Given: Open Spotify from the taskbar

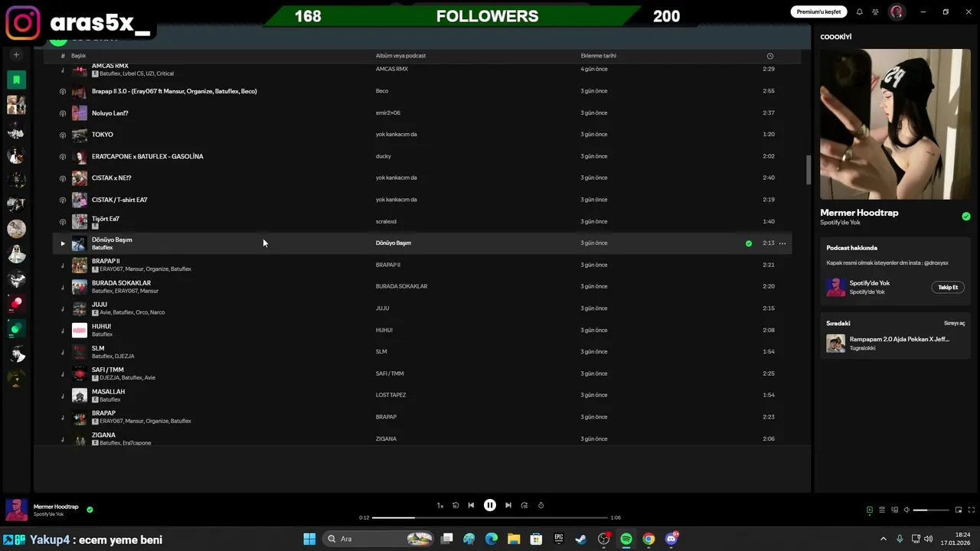Looking at the screenshot, I should click(x=626, y=539).
